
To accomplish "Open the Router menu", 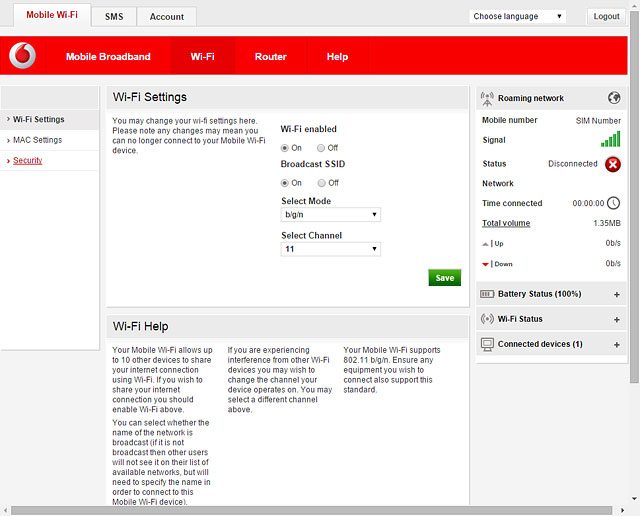I will point(270,57).
